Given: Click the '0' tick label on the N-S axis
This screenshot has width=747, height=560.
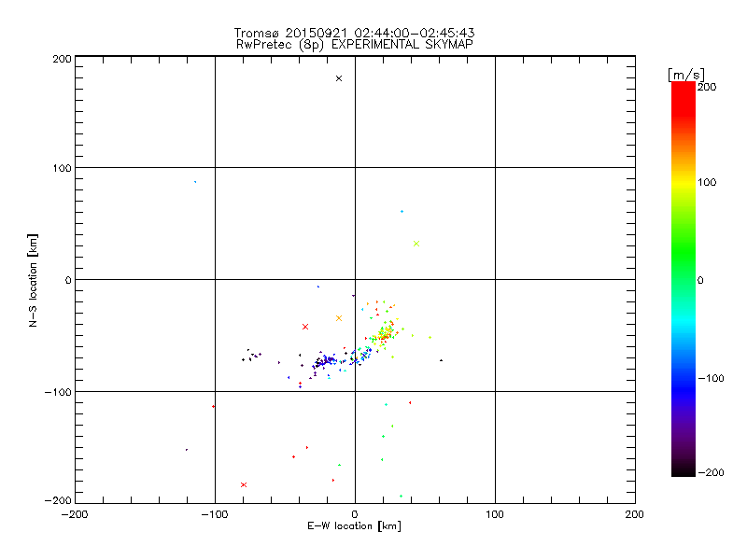Looking at the screenshot, I should (68, 280).
